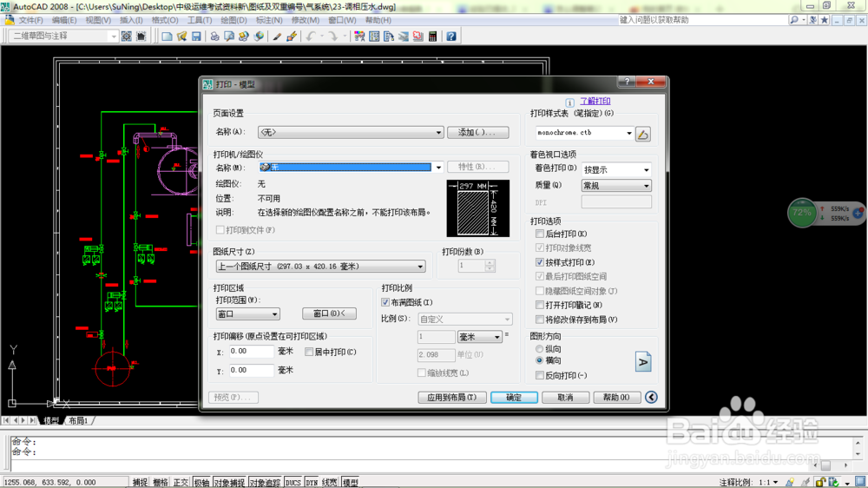Click the 取消 button

[x=565, y=397]
